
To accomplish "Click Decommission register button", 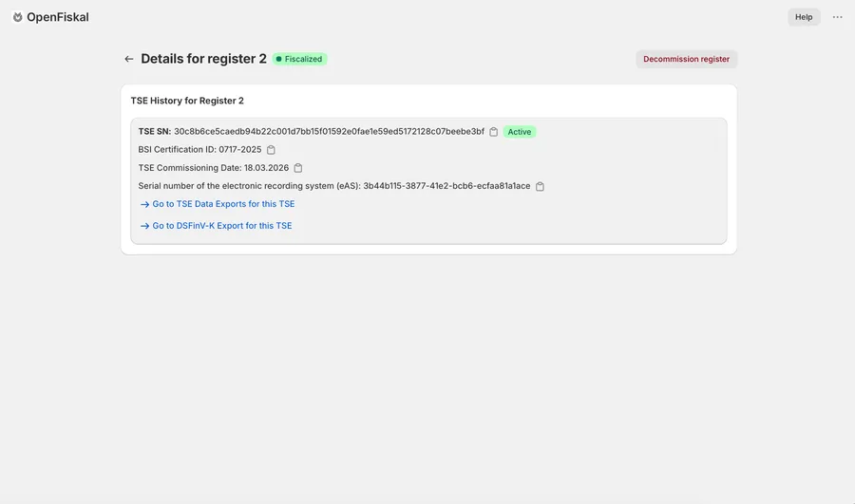I will click(x=686, y=59).
